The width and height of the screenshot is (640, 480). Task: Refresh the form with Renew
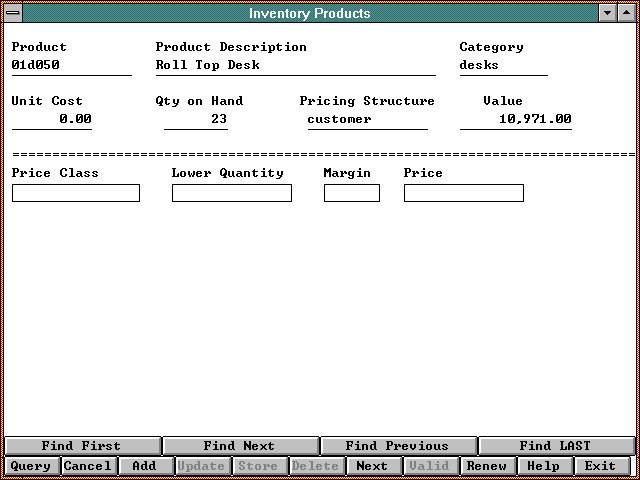click(x=487, y=466)
